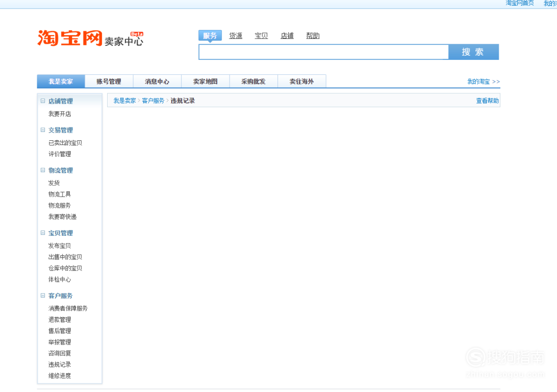Open the 查看帮助 link

[487, 101]
